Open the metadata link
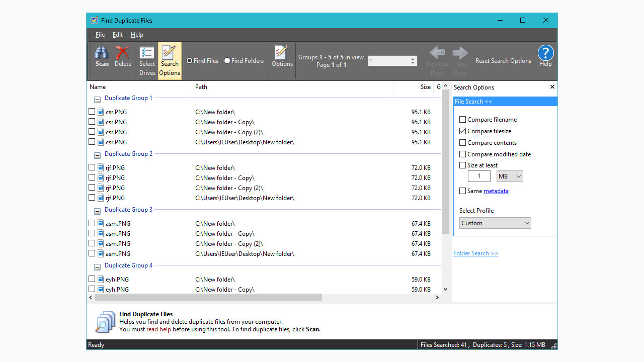644x362 pixels. (x=496, y=191)
